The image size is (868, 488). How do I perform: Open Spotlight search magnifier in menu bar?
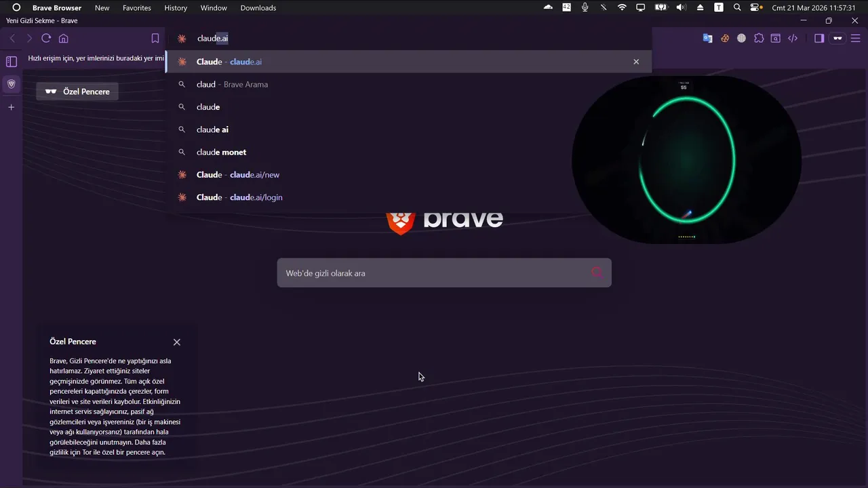point(737,7)
